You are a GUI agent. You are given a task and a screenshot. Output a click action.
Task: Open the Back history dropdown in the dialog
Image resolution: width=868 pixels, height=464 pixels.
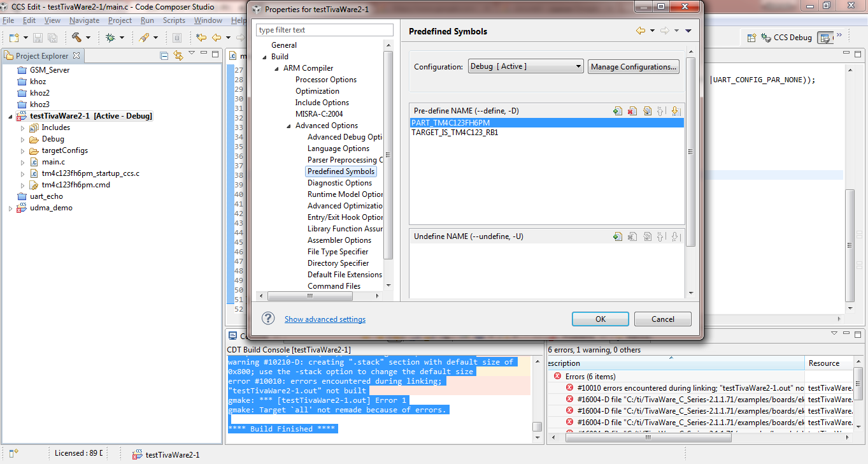(653, 31)
